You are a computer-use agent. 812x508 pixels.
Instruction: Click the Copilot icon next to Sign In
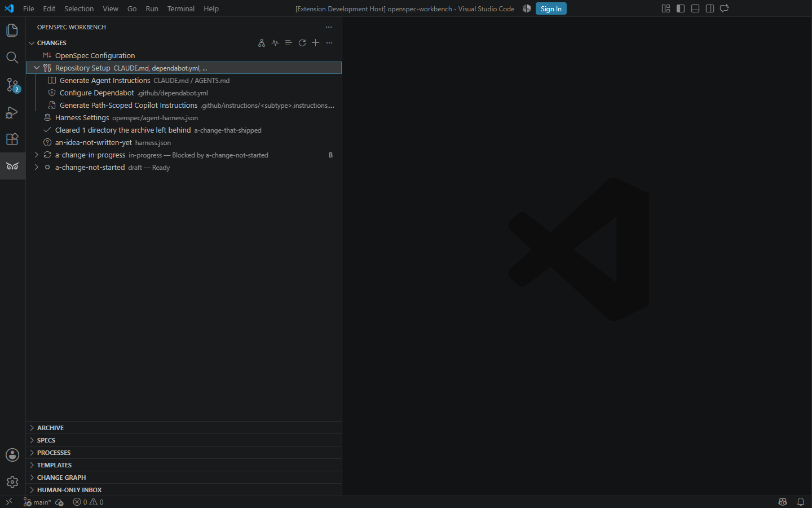point(527,8)
